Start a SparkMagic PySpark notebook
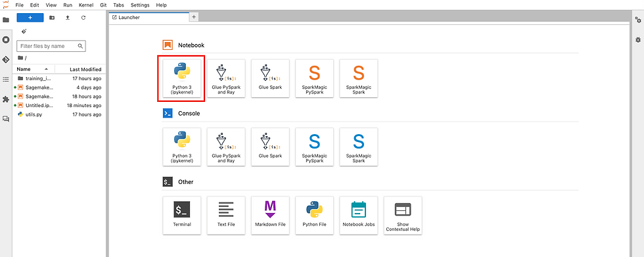Viewport: 644px width, 257px height. [314, 78]
